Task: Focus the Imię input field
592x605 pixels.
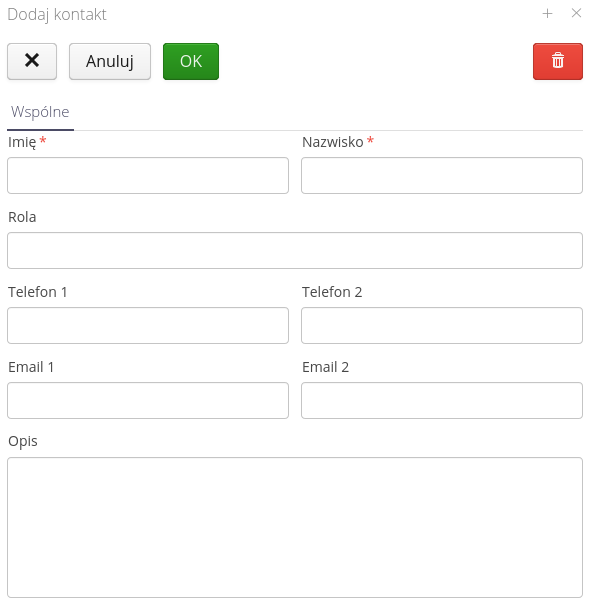Action: [148, 176]
